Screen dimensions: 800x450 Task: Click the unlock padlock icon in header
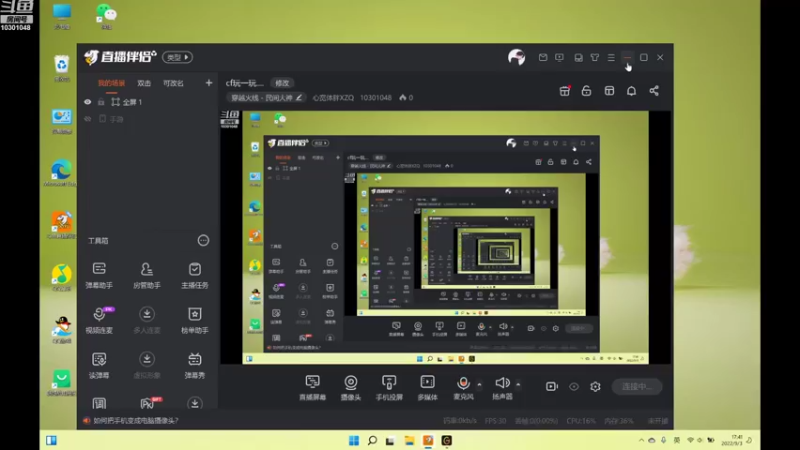click(x=586, y=91)
